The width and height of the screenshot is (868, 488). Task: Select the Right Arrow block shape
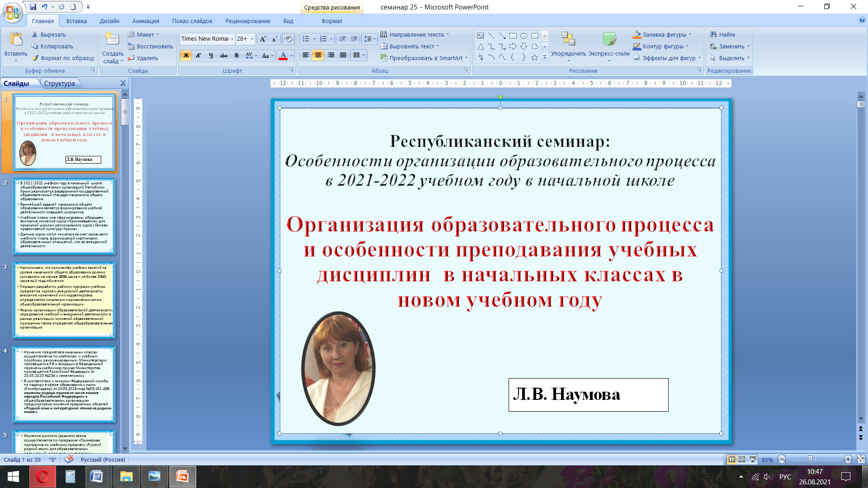coord(513,47)
